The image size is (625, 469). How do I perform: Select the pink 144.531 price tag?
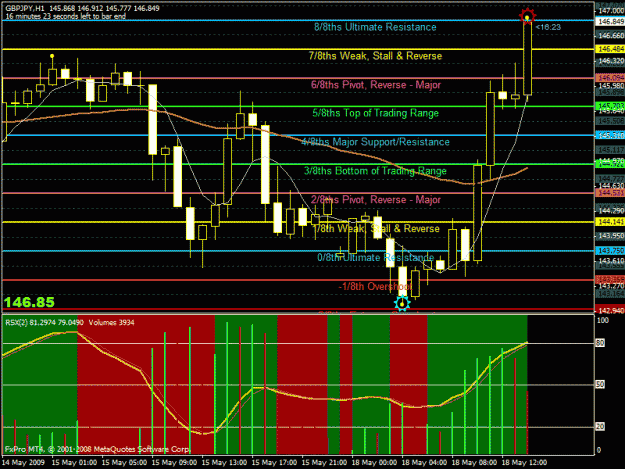(x=610, y=193)
